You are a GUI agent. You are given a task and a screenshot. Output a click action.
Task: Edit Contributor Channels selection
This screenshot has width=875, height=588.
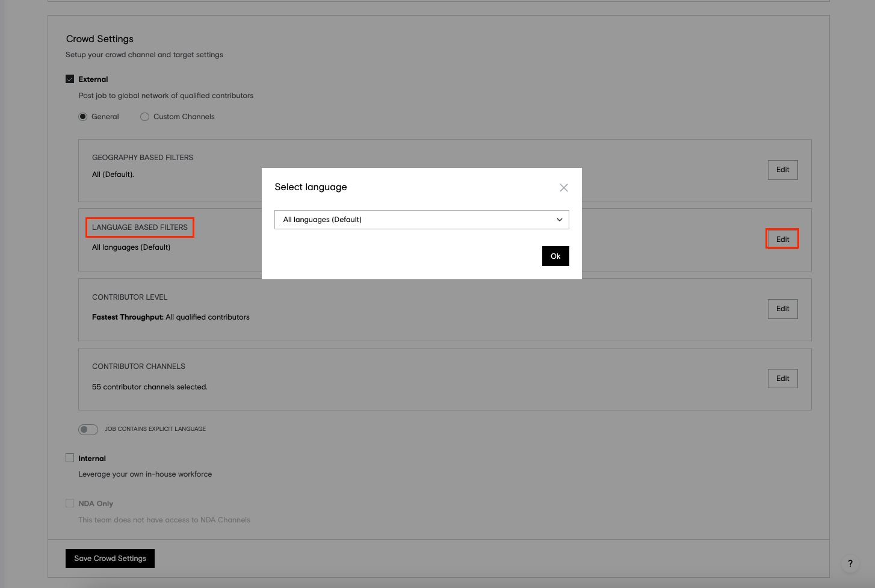pyautogui.click(x=783, y=379)
